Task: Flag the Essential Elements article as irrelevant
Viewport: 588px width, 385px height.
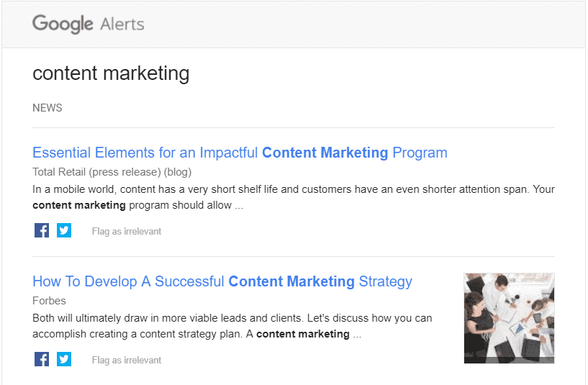Action: click(x=127, y=231)
